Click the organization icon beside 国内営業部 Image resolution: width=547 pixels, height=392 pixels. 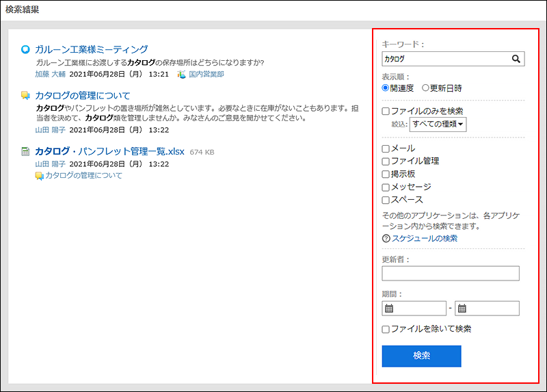pyautogui.click(x=181, y=74)
